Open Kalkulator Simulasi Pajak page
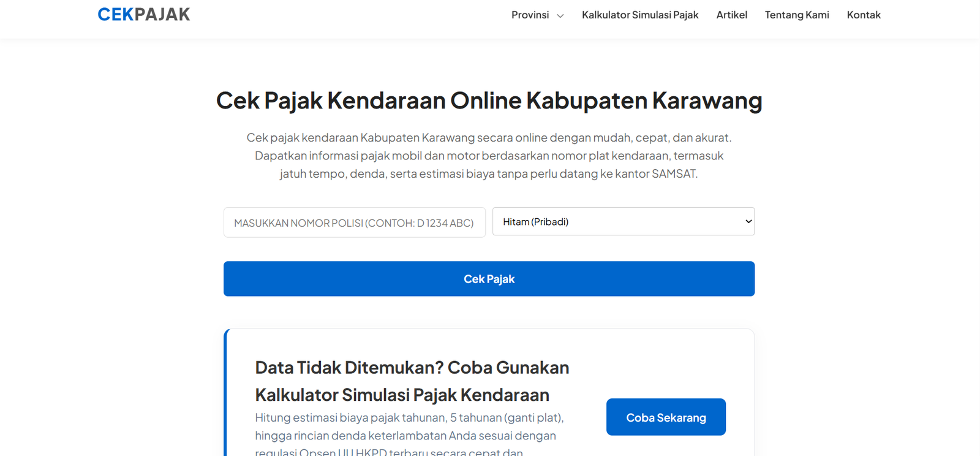980x456 pixels. point(640,15)
